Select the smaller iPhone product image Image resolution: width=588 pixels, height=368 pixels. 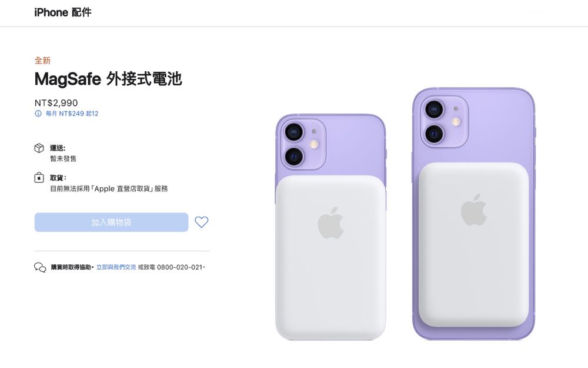(x=330, y=227)
